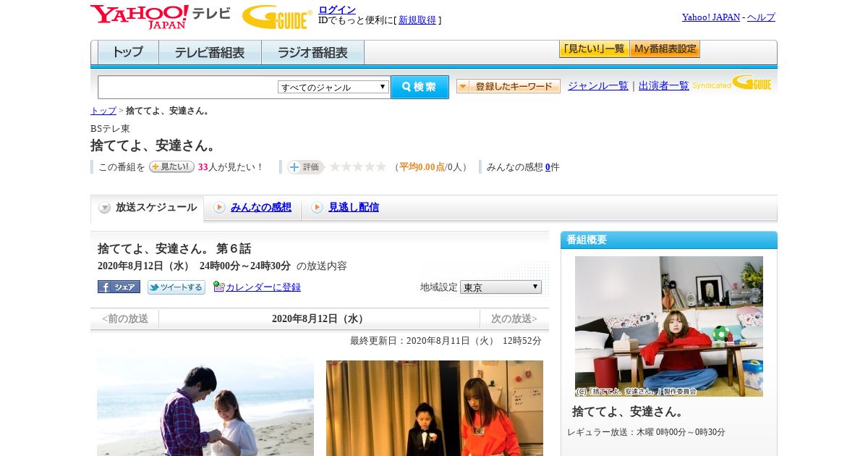Click the 検索 search button
Image resolution: width=868 pixels, height=456 pixels.
click(x=420, y=87)
